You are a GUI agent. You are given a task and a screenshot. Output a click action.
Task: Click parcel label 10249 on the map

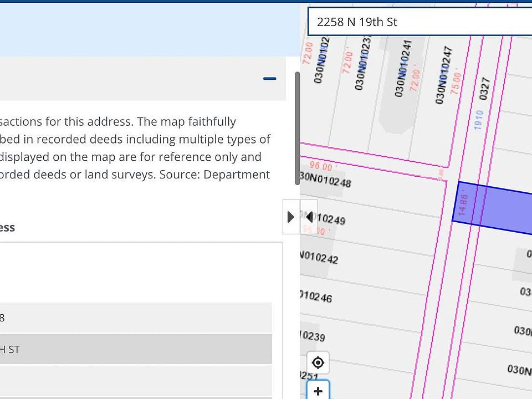(x=331, y=219)
